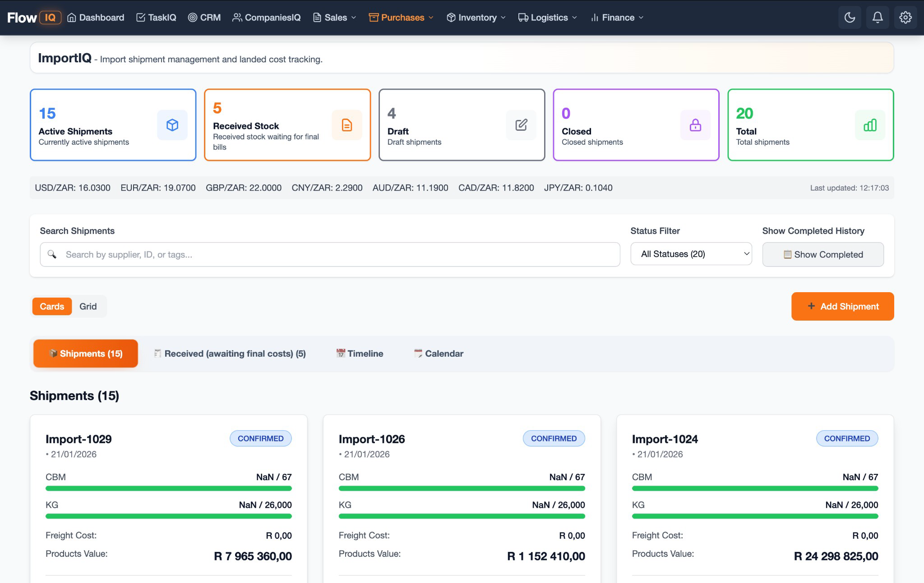This screenshot has width=924, height=583.
Task: Click the box icon on Active Shipments card
Action: (172, 125)
